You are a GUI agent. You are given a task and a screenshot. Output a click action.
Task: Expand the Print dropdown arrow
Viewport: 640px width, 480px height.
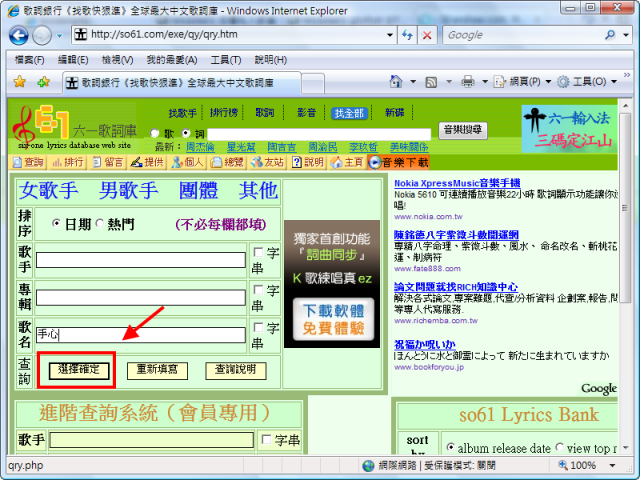coord(485,82)
